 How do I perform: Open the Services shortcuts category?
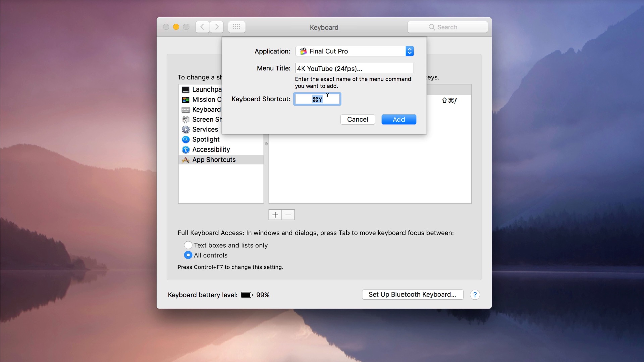pyautogui.click(x=186, y=129)
